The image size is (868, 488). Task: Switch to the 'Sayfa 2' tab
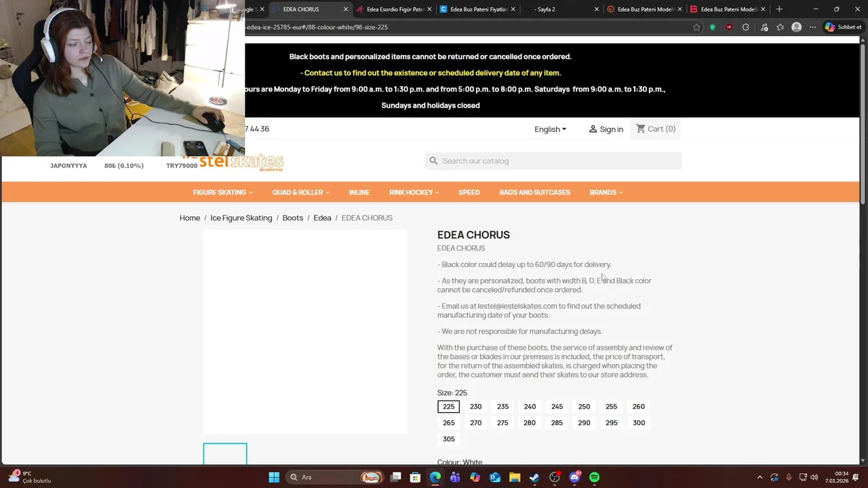click(561, 9)
